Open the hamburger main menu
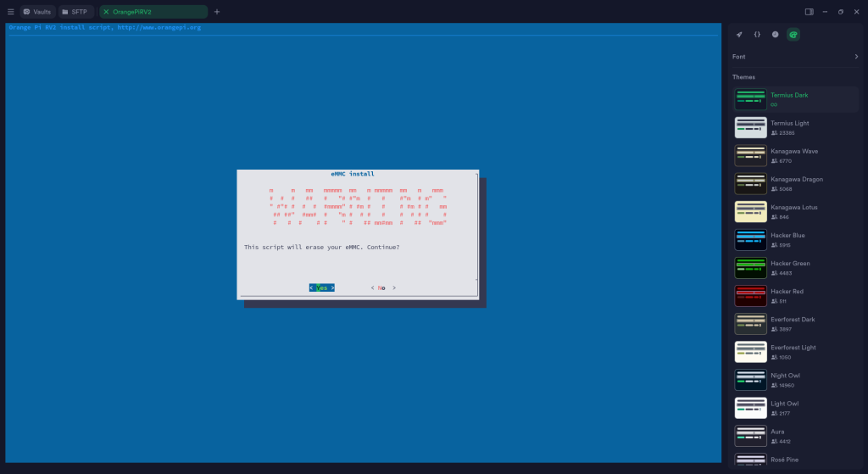This screenshot has width=868, height=474. pyautogui.click(x=10, y=12)
